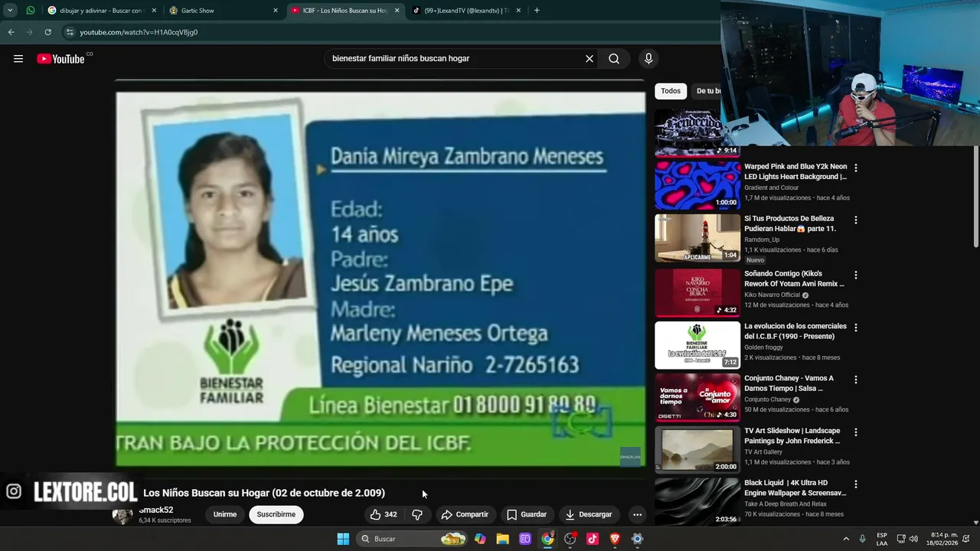Switch to the dibujar y adivinar tab
Screen dimensions: 980x551
102,11
